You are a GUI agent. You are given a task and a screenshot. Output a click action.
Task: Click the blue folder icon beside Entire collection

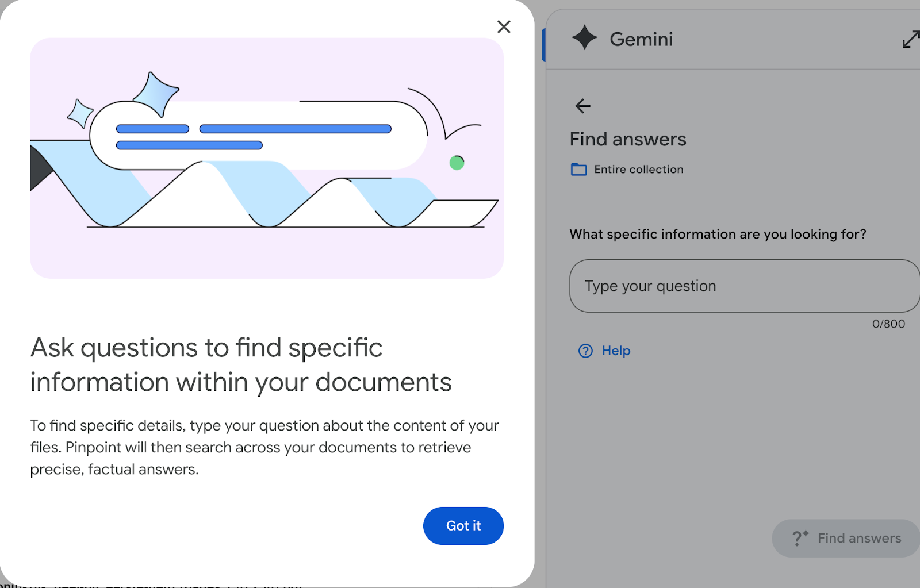[x=578, y=170]
